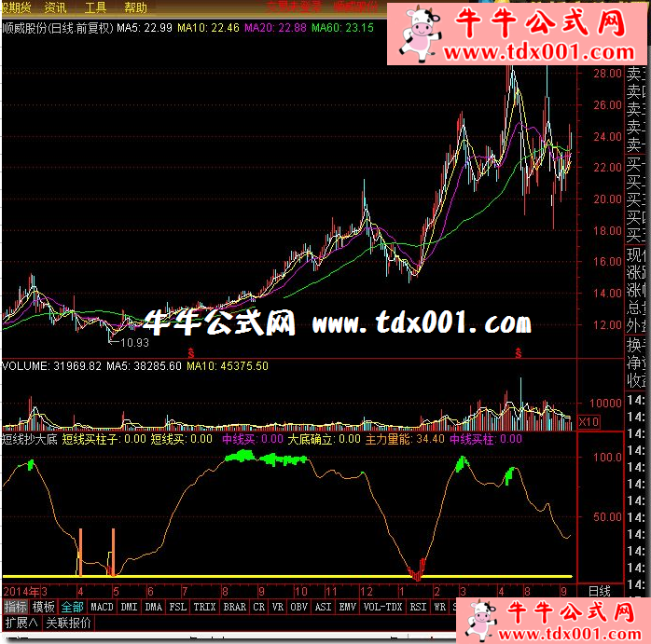Select the BRAR indicator tab
The width and height of the screenshot is (651, 644).
(235, 607)
